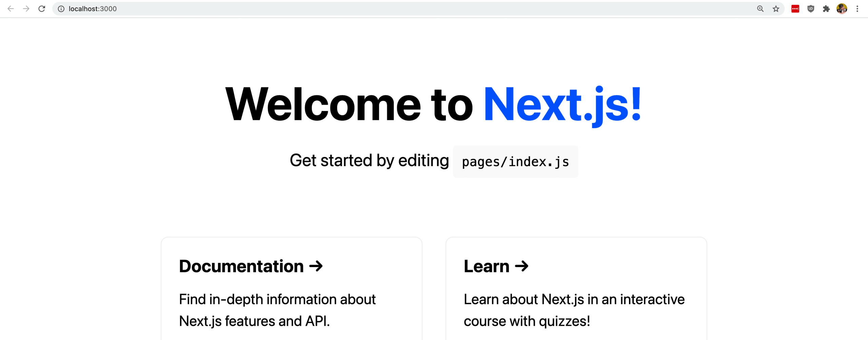Viewport: 868px width, 340px height.
Task: Open the Documentation card heading
Action: pos(251,266)
